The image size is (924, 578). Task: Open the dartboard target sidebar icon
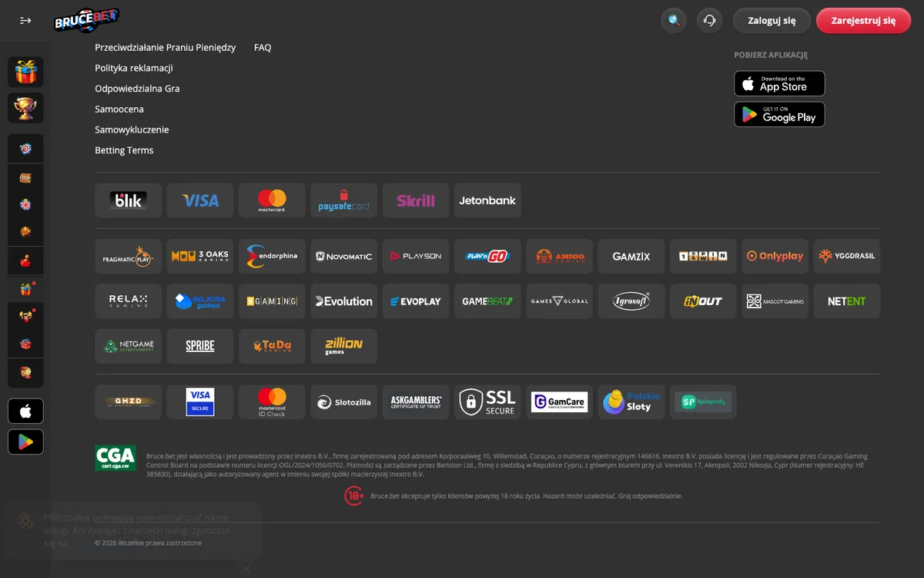point(25,149)
